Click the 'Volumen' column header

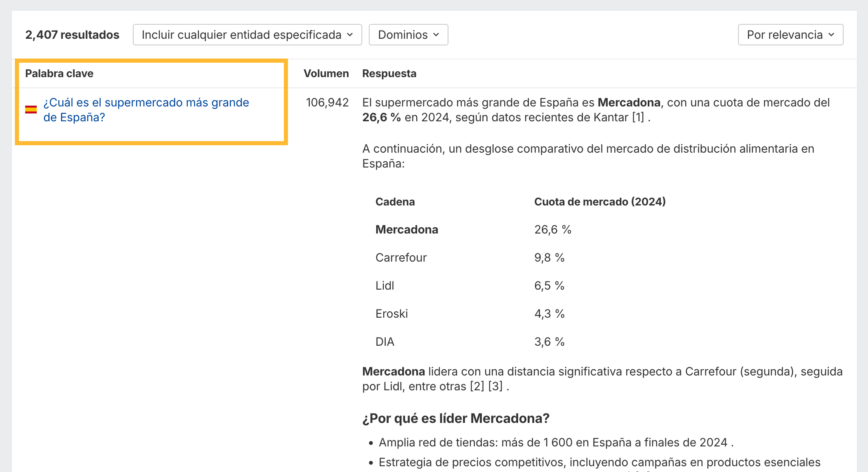click(x=326, y=73)
